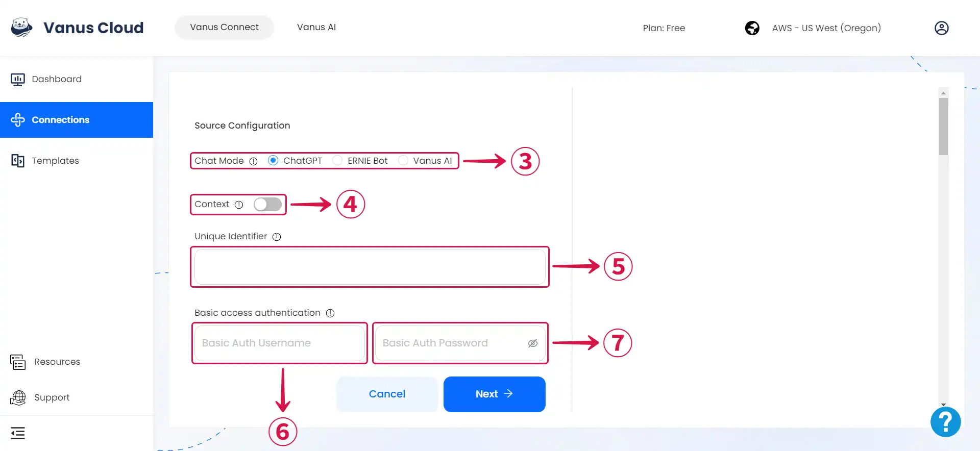Image resolution: width=980 pixels, height=451 pixels.
Task: Click the info icon beside Unique Identifier
Action: pyautogui.click(x=277, y=237)
